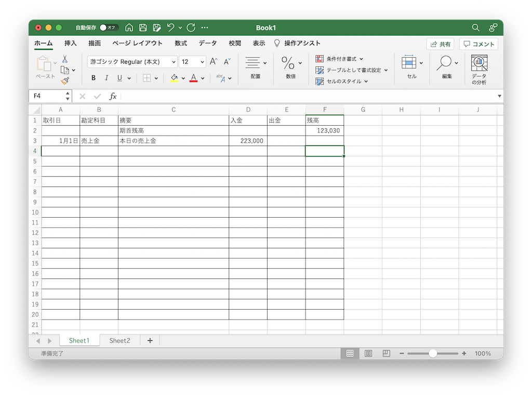Open the 挿入 ribbon tab

71,43
